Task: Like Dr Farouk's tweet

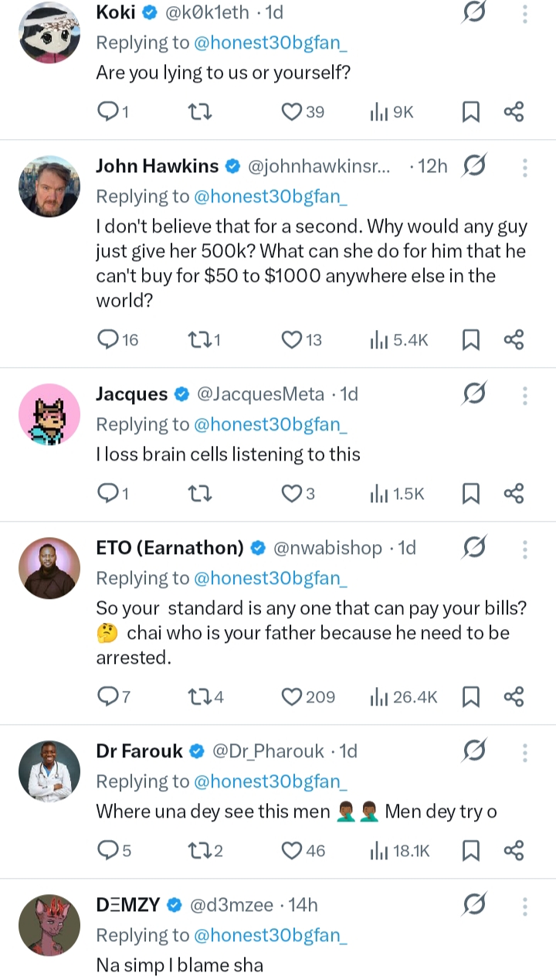Action: [291, 851]
